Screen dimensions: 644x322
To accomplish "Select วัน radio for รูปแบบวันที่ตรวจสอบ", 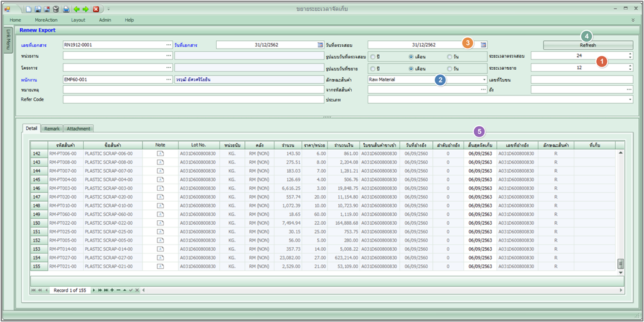I will [450, 56].
